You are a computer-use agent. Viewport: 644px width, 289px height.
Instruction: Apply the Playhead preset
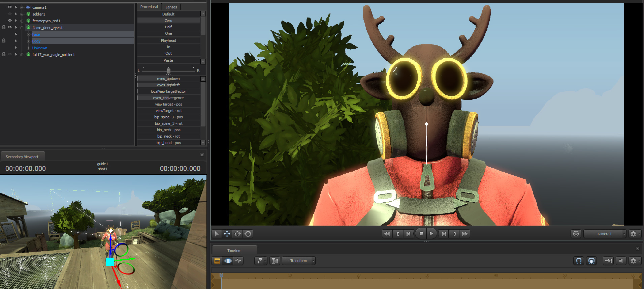(x=169, y=40)
